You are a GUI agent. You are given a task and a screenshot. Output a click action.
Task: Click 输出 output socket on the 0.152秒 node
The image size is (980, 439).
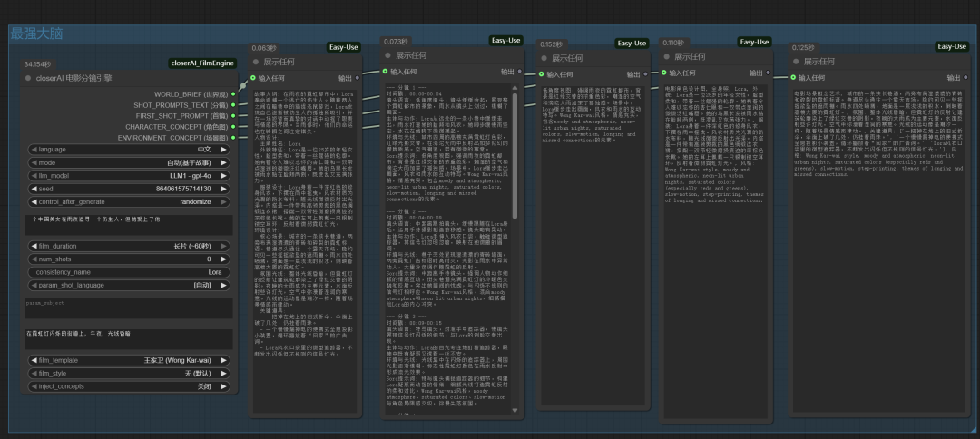646,74
